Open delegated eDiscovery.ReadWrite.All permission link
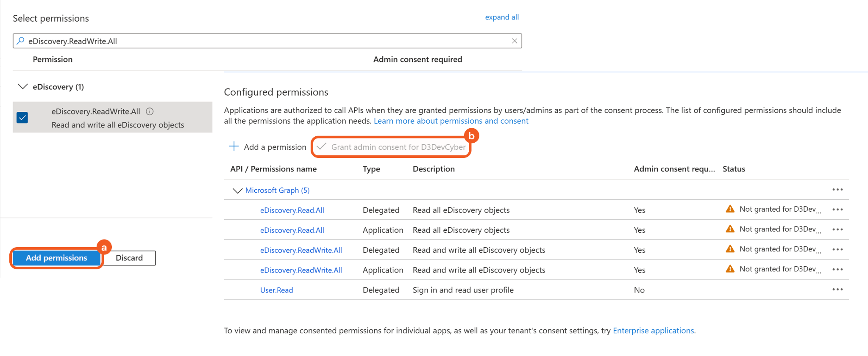Viewport: 868px width, 356px height. [x=301, y=250]
